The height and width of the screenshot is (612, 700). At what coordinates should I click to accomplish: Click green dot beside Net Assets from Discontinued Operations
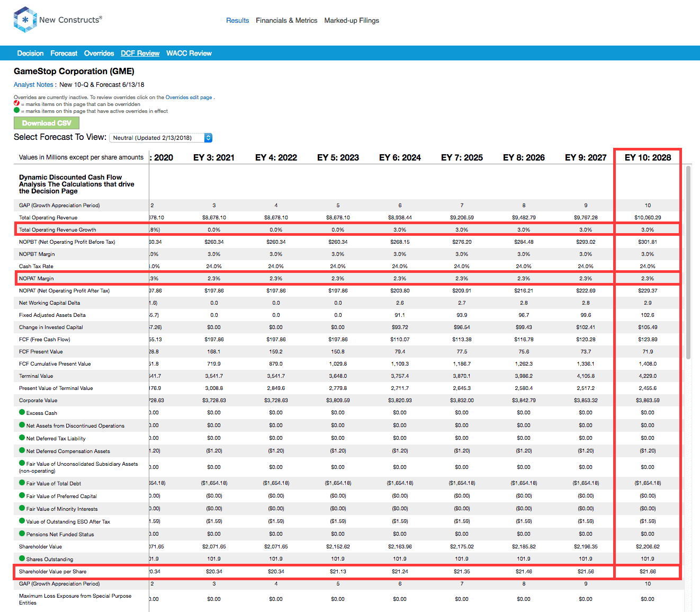point(22,425)
